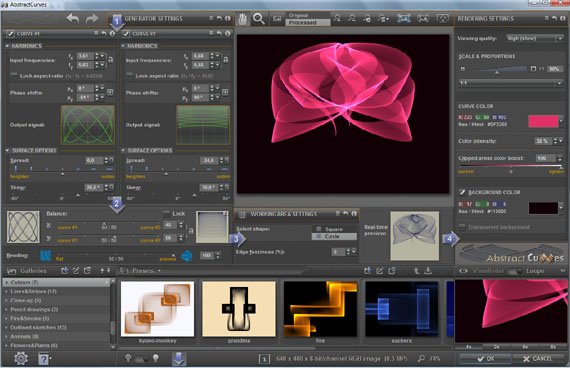This screenshot has width=570, height=368.
Task: Open the 1:1 proportions dropdown
Action: pos(511,83)
